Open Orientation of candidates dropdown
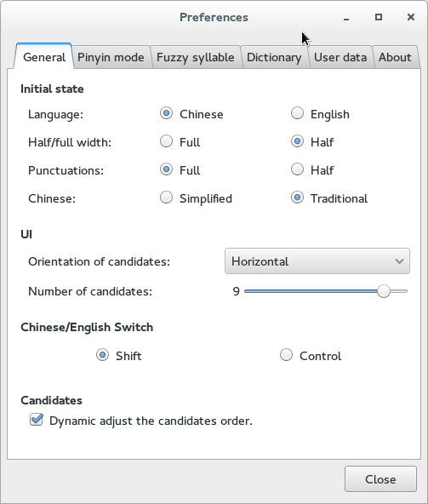Screen dimensions: 428x504 click(317, 261)
